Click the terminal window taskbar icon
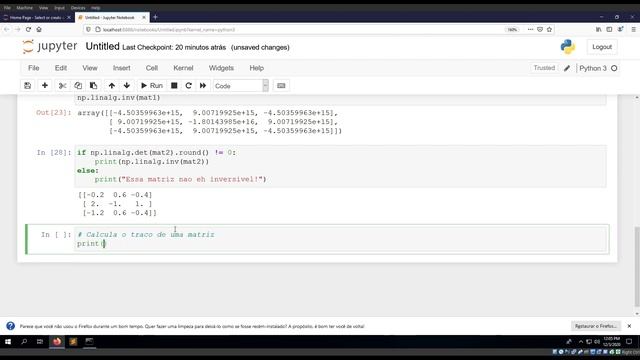Image resolution: width=640 pixels, height=360 pixels. pos(89,342)
